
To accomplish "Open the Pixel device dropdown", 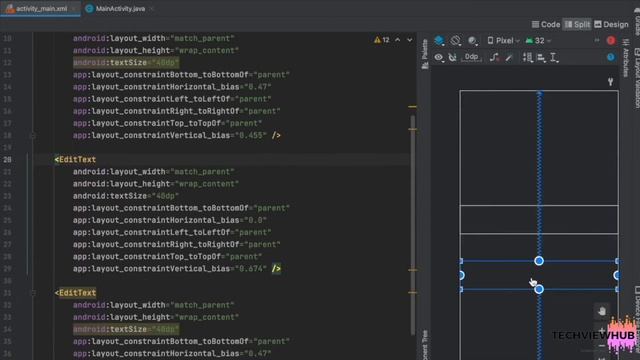I will coord(503,40).
